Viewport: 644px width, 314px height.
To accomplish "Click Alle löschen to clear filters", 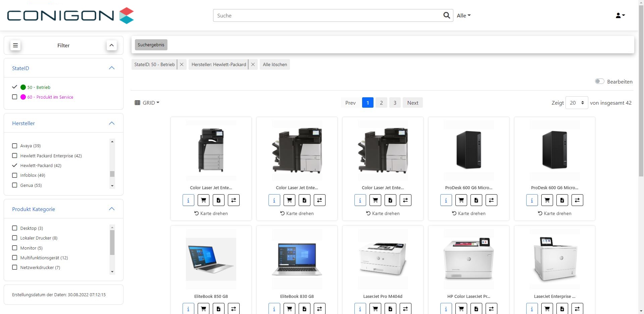I will click(275, 64).
